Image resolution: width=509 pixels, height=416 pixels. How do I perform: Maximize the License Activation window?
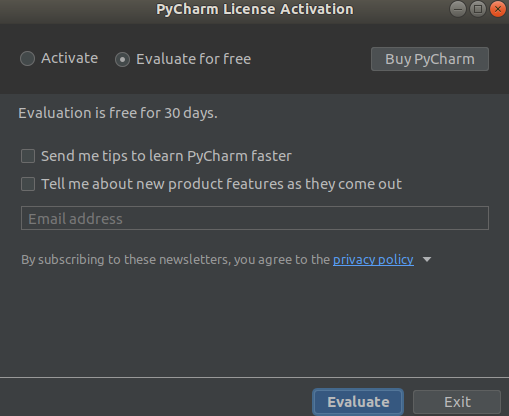tap(478, 9)
